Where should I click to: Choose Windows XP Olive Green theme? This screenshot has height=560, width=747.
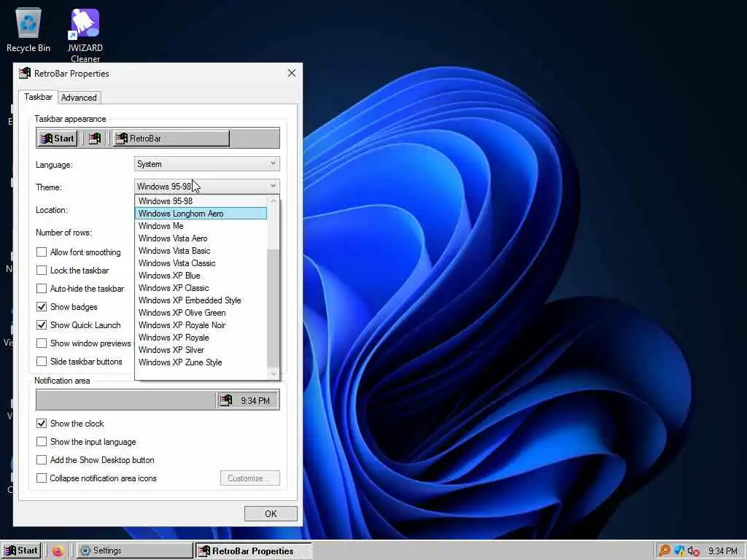coord(201,312)
